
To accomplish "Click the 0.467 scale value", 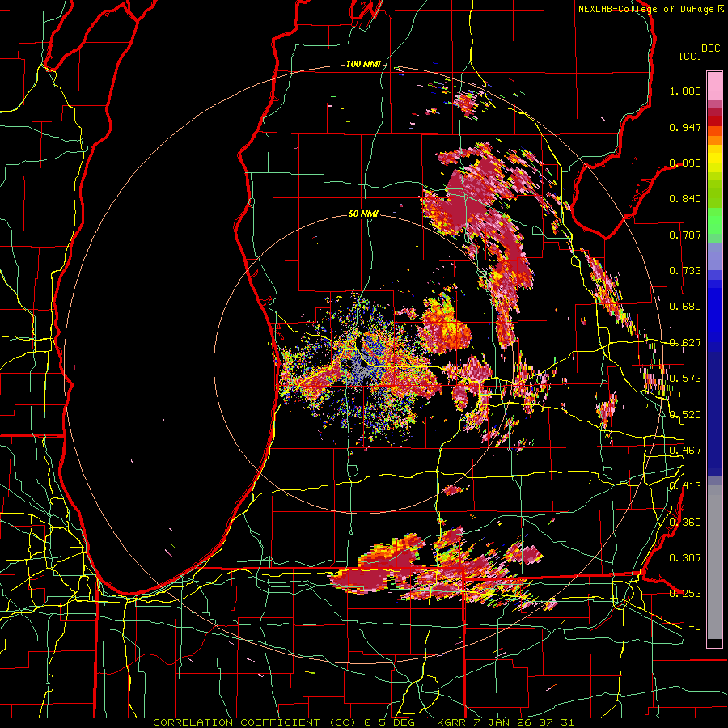I will point(685,451).
